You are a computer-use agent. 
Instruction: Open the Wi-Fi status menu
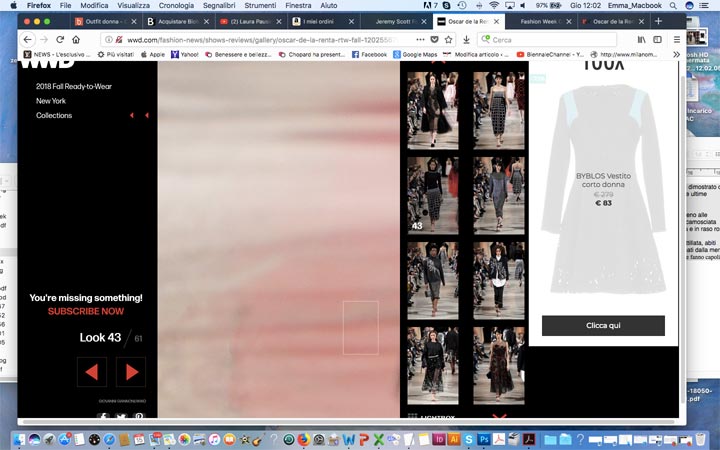pyautogui.click(x=494, y=6)
